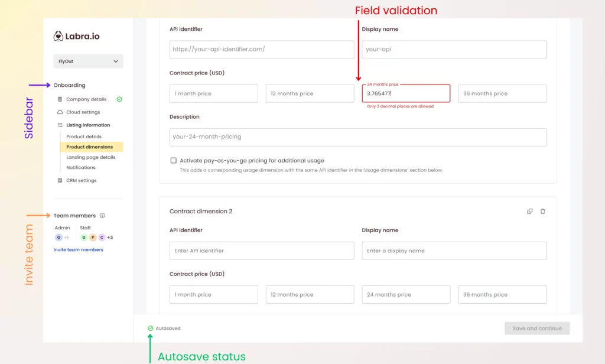Click the green completed checkmark beside Company details

tap(119, 99)
